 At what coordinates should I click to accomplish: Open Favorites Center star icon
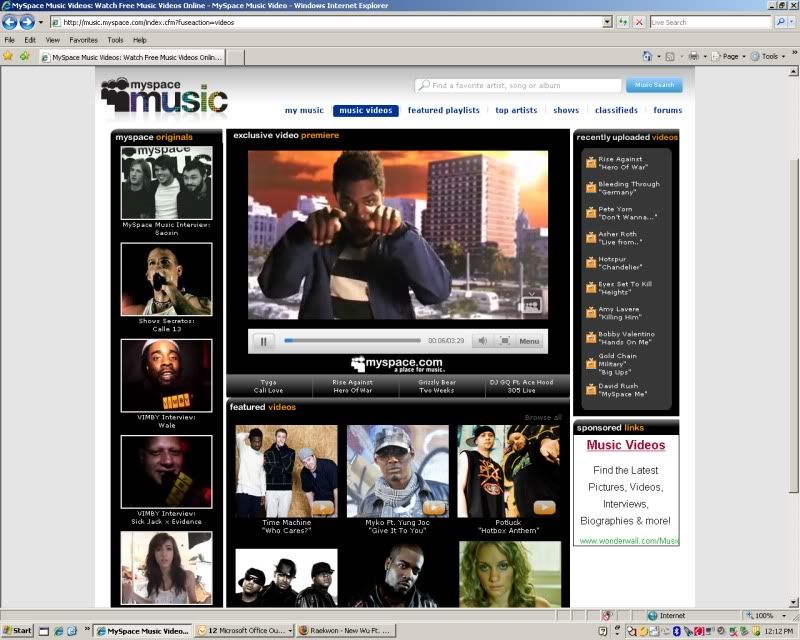[8, 56]
